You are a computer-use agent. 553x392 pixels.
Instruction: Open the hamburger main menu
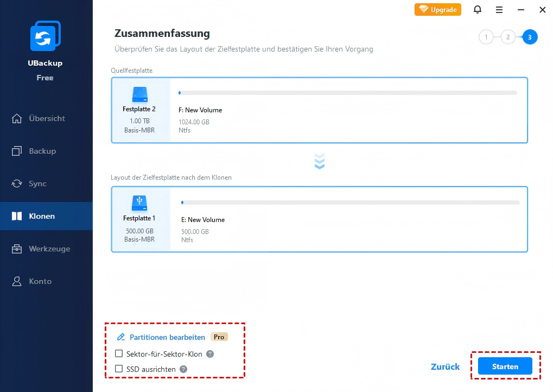[x=499, y=10]
